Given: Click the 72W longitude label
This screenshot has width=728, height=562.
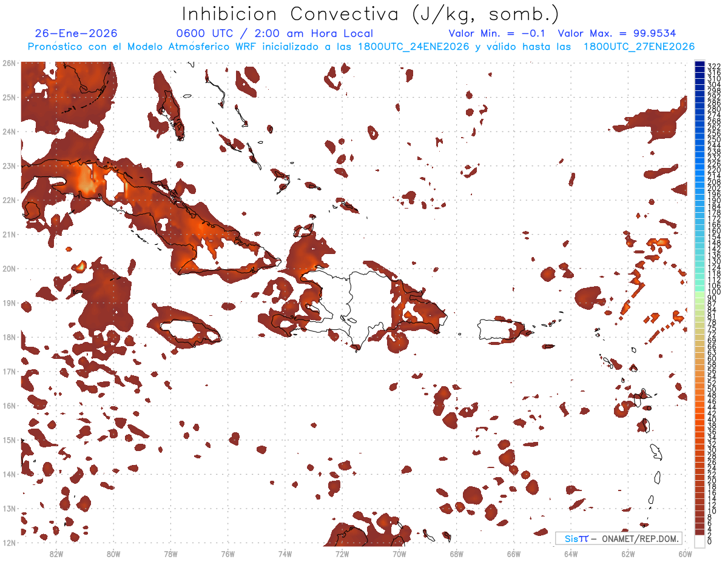Looking at the screenshot, I should coord(342,553).
